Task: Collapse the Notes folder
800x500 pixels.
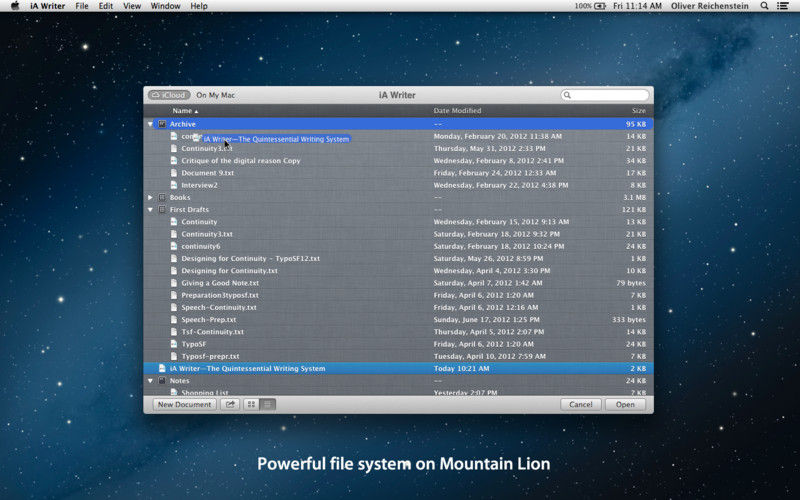Action: point(151,381)
